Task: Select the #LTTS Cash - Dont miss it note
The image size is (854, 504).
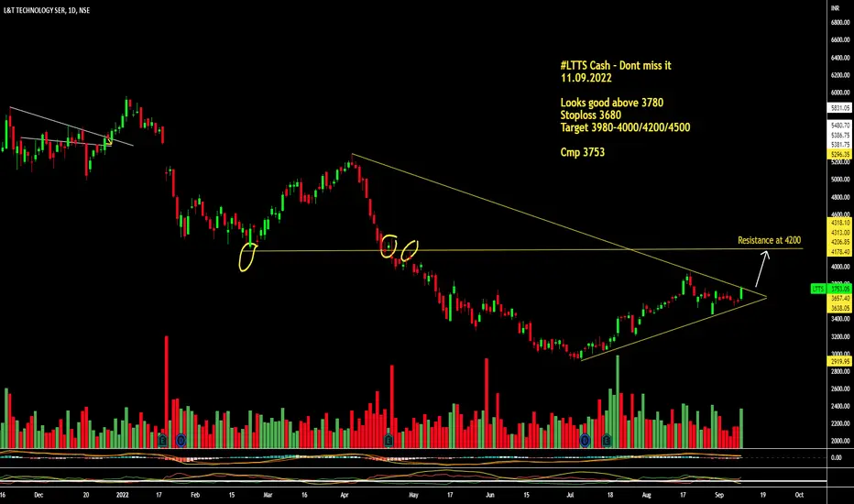Action: click(x=616, y=65)
